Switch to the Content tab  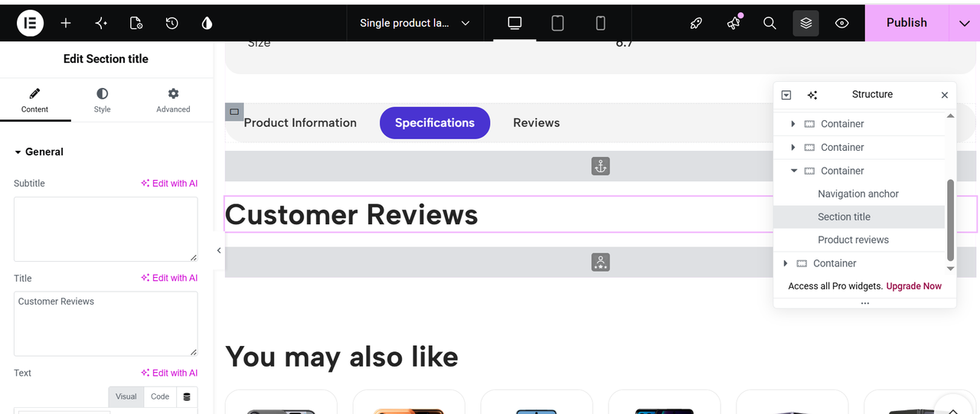tap(34, 100)
